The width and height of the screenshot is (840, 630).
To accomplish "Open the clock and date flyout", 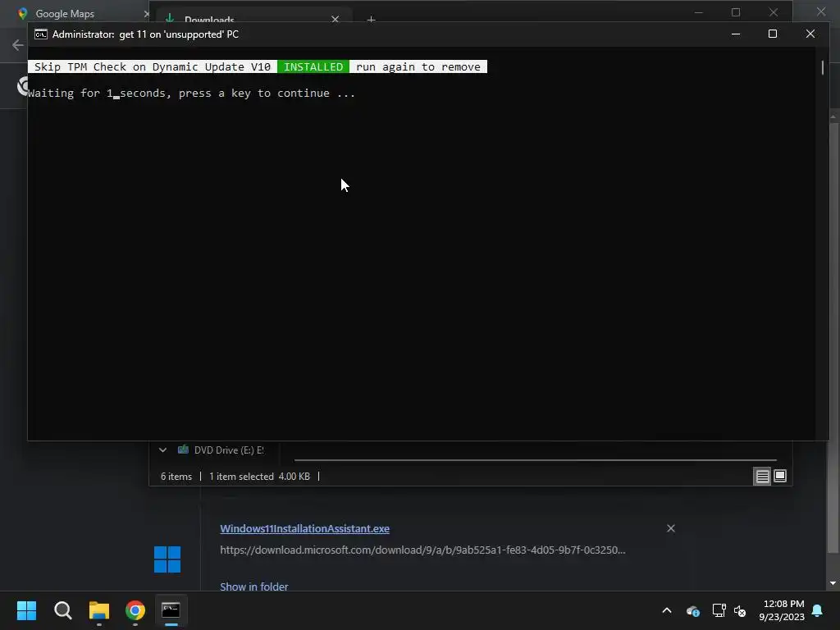I will [x=782, y=610].
